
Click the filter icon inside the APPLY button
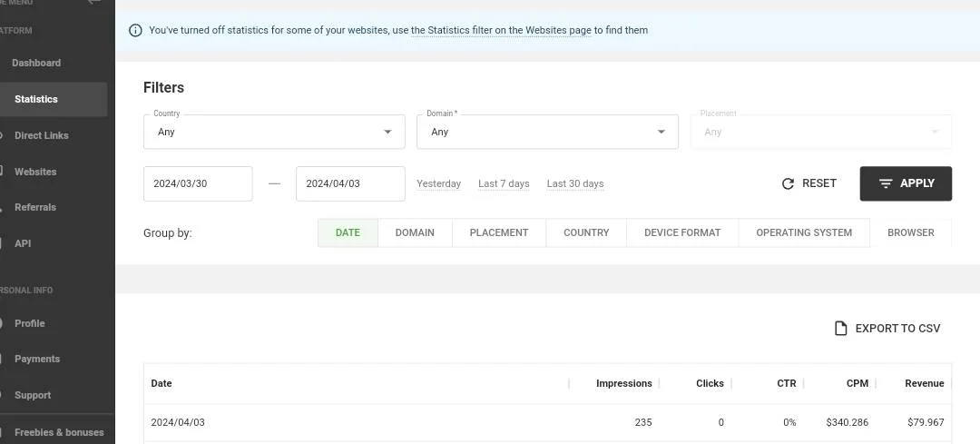[x=886, y=183]
